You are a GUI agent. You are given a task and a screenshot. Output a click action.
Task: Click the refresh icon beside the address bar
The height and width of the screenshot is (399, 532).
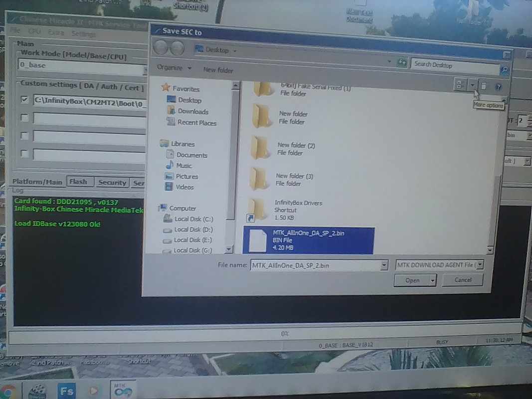click(x=402, y=62)
